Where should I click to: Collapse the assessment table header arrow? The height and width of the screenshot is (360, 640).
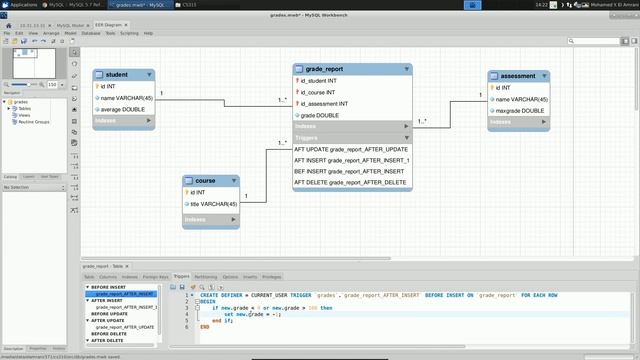coord(544,76)
